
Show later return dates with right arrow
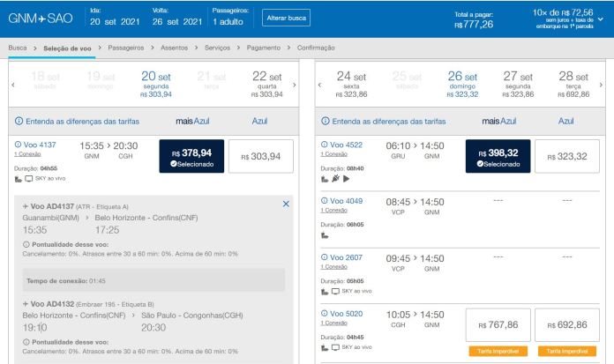(601, 85)
